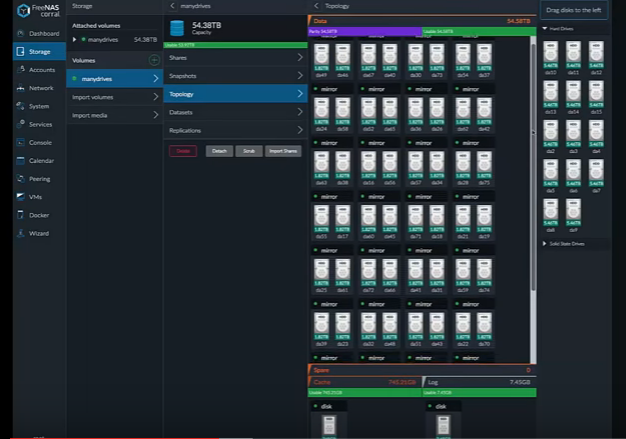The height and width of the screenshot is (439, 626).
Task: Go to the Network section
Action: 39,88
